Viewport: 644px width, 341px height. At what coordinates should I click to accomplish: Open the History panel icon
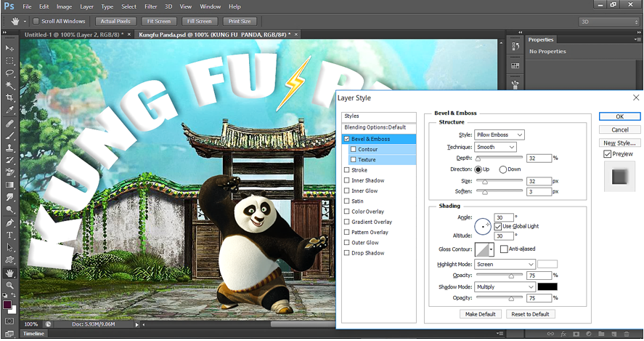click(515, 47)
